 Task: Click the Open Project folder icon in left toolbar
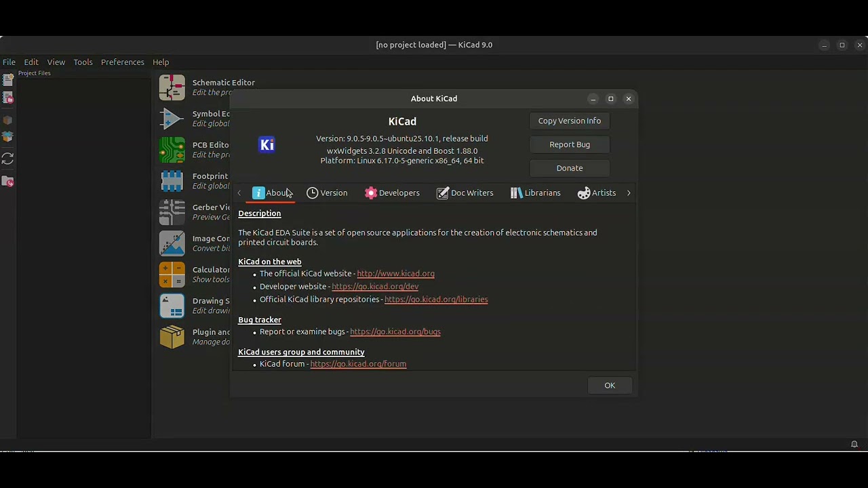coord(8,99)
